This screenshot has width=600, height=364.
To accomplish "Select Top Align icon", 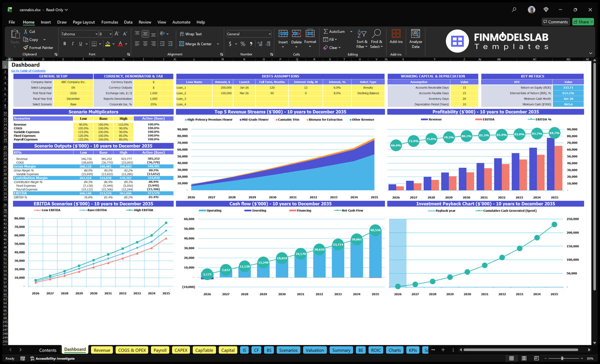I will click(137, 34).
